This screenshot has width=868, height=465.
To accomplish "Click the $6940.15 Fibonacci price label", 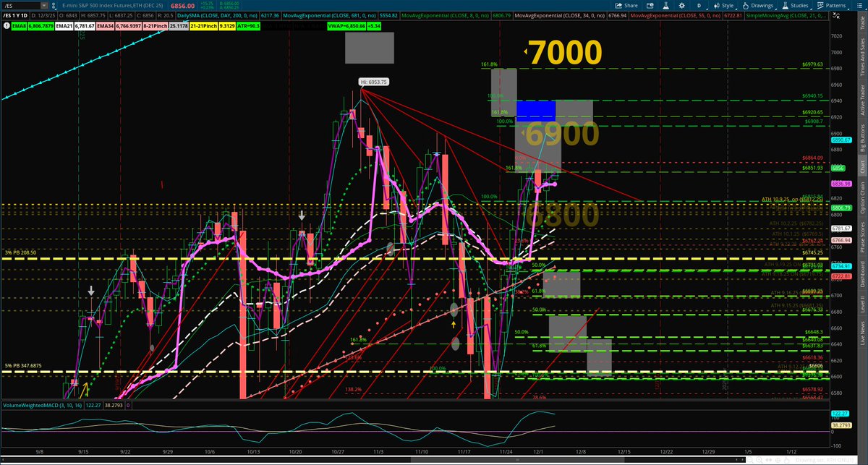I will 813,95.
